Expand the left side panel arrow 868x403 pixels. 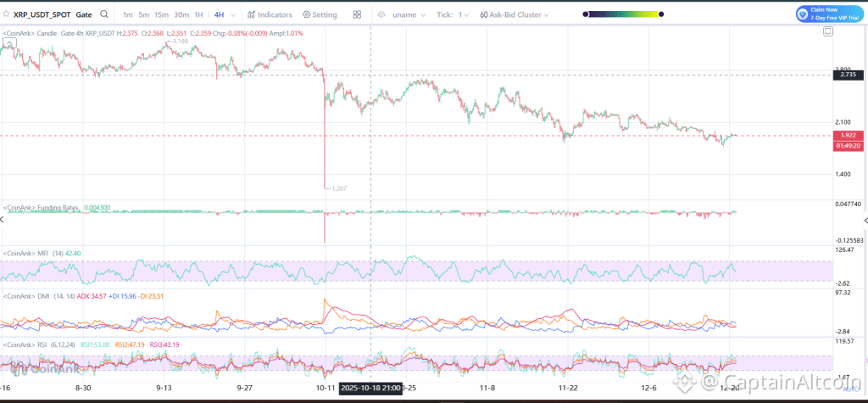pyautogui.click(x=3, y=220)
